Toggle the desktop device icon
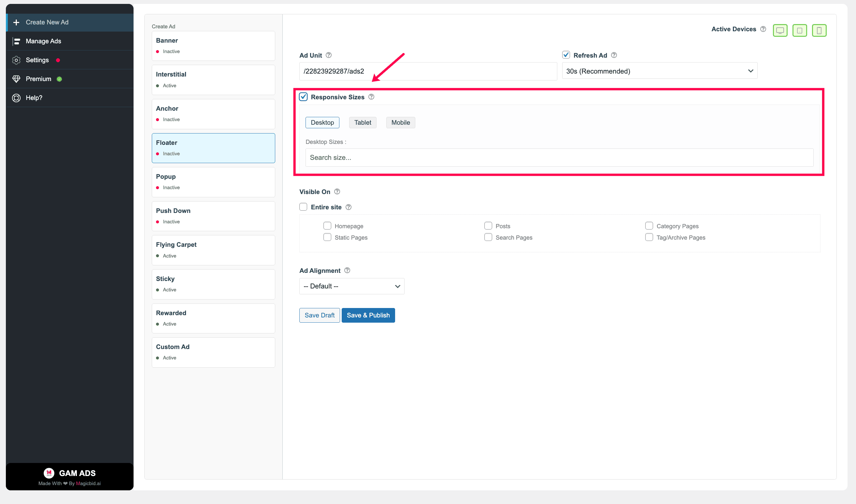 (780, 30)
